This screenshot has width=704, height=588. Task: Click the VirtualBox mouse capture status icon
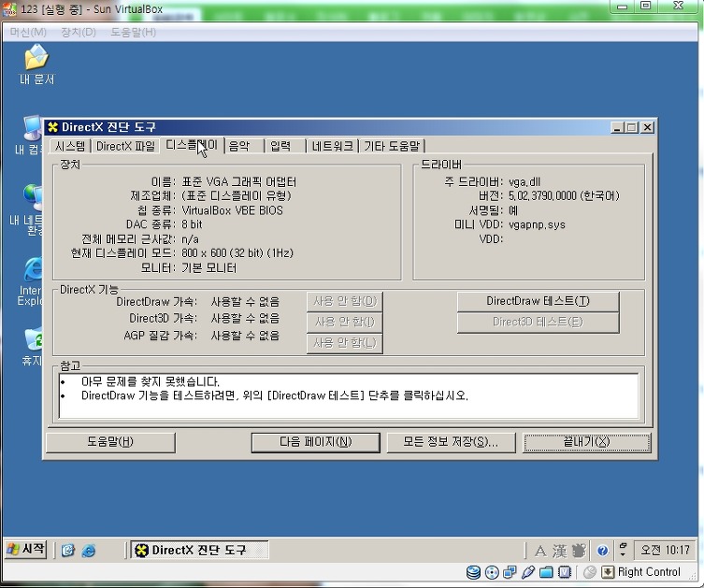click(x=590, y=572)
